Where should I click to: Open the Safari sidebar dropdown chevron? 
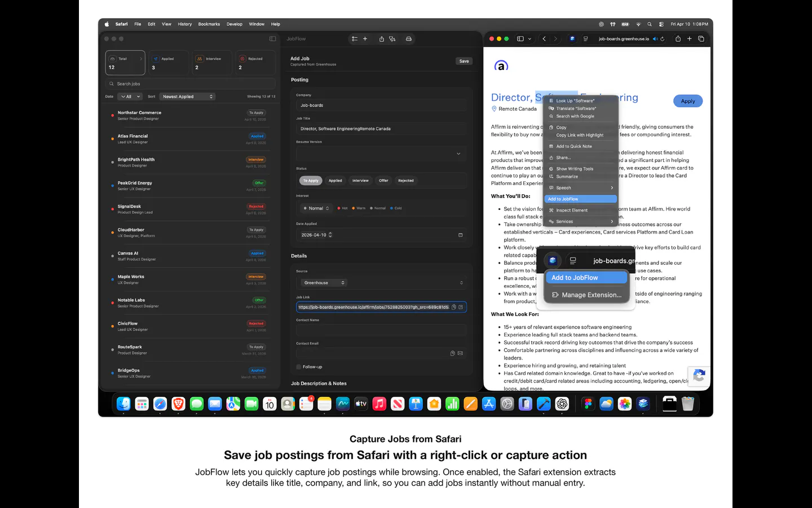pyautogui.click(x=529, y=39)
